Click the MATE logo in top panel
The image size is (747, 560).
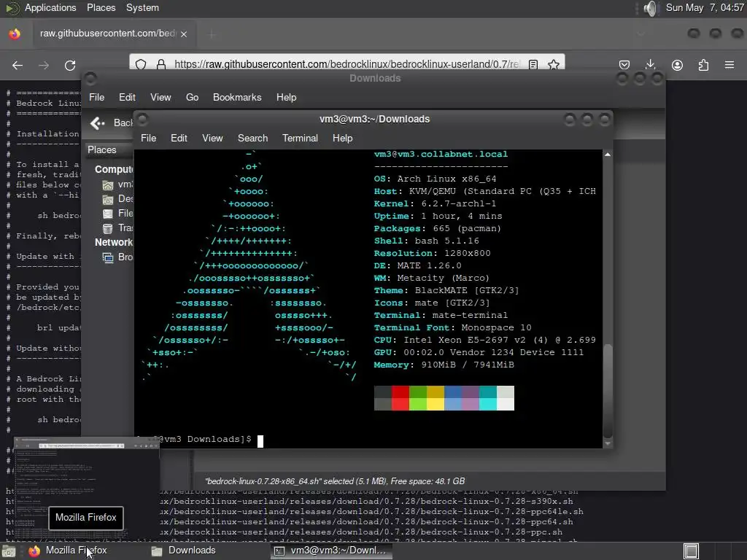point(12,7)
